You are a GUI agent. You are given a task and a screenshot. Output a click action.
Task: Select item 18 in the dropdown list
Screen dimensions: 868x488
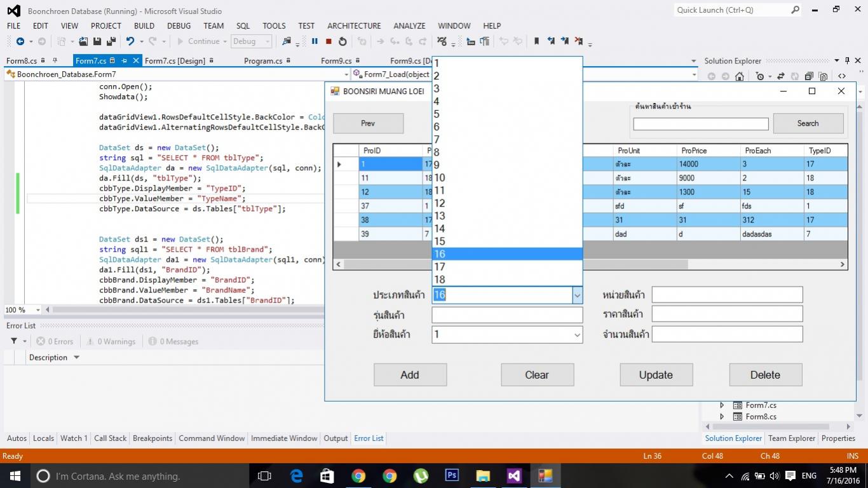tap(507, 280)
